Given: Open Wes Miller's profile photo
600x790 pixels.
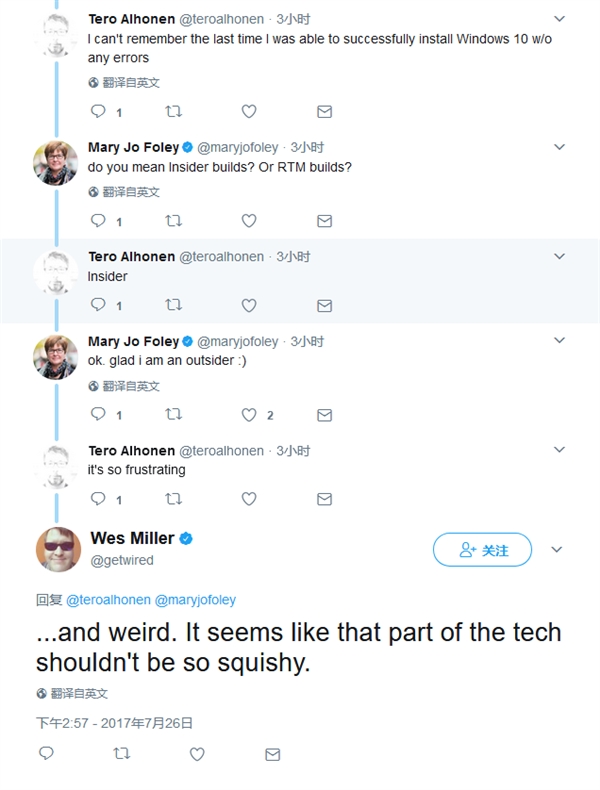Looking at the screenshot, I should [x=58, y=549].
